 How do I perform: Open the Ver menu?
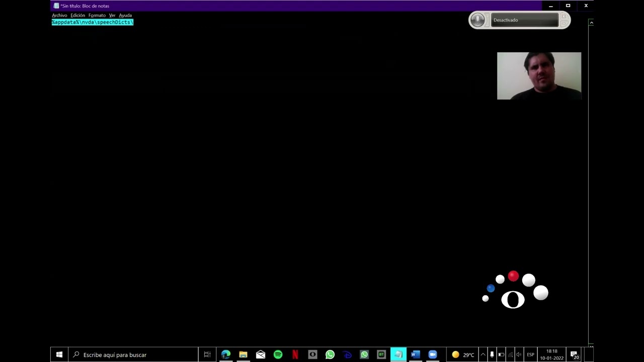[112, 15]
